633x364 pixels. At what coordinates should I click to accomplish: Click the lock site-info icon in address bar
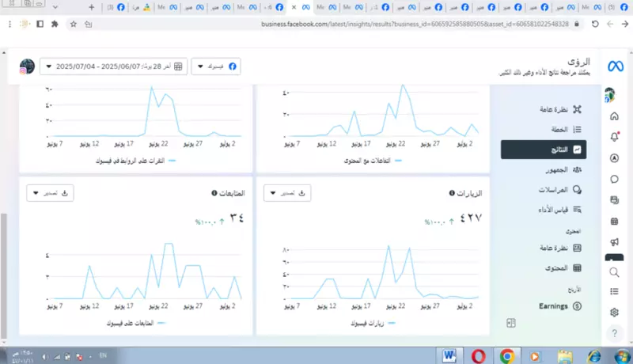tap(577, 25)
